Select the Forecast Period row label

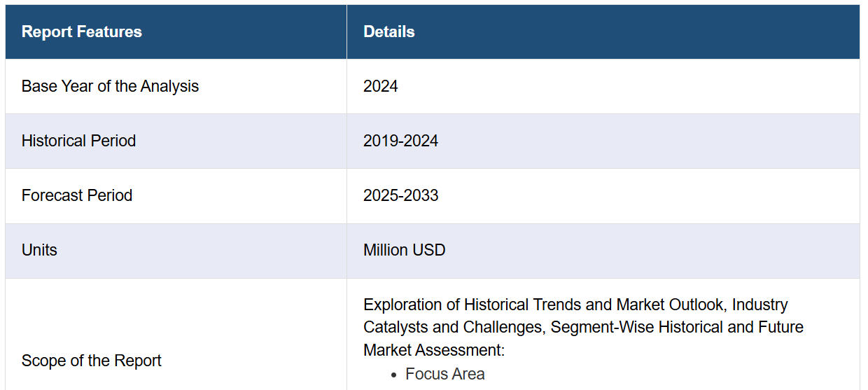coord(77,195)
